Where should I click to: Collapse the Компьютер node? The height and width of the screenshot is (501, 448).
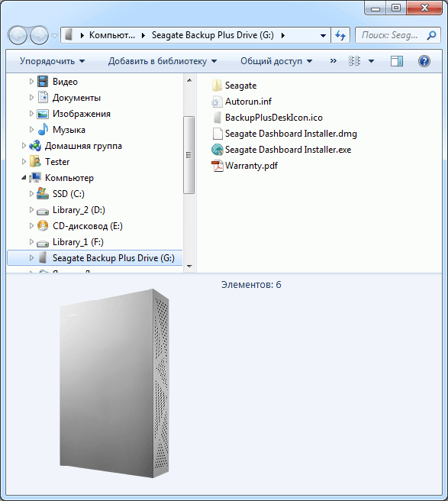click(24, 177)
